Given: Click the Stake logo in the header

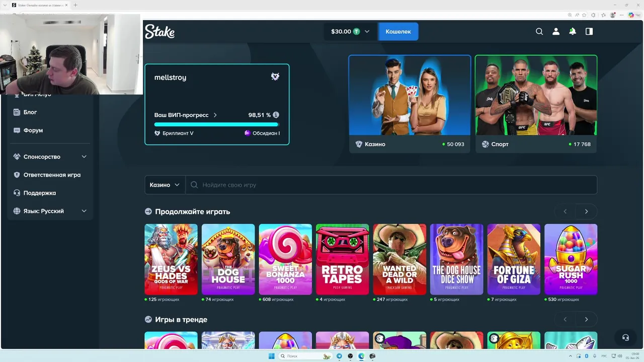Looking at the screenshot, I should [x=159, y=32].
